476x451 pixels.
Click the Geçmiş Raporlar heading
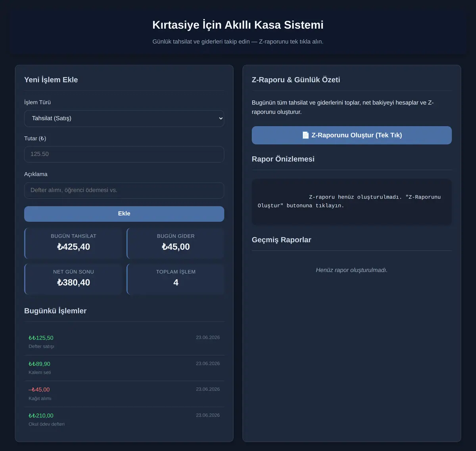point(281,240)
